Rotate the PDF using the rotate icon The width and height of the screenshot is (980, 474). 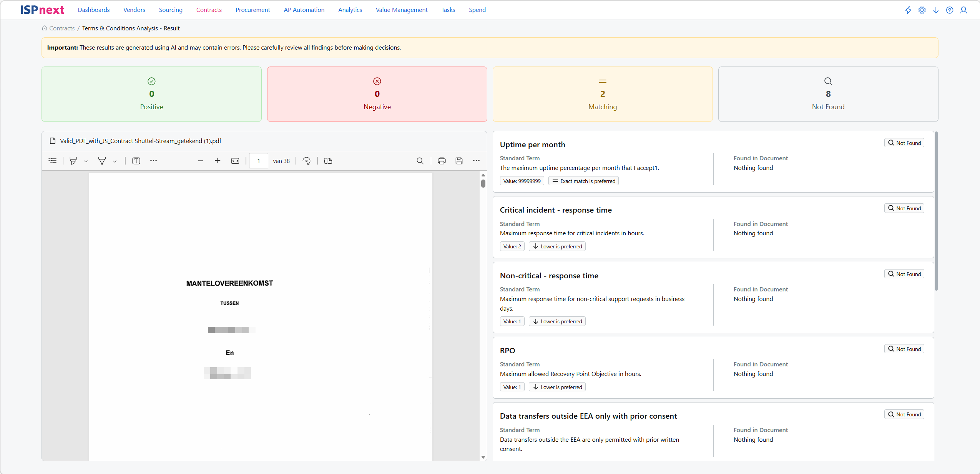point(306,161)
